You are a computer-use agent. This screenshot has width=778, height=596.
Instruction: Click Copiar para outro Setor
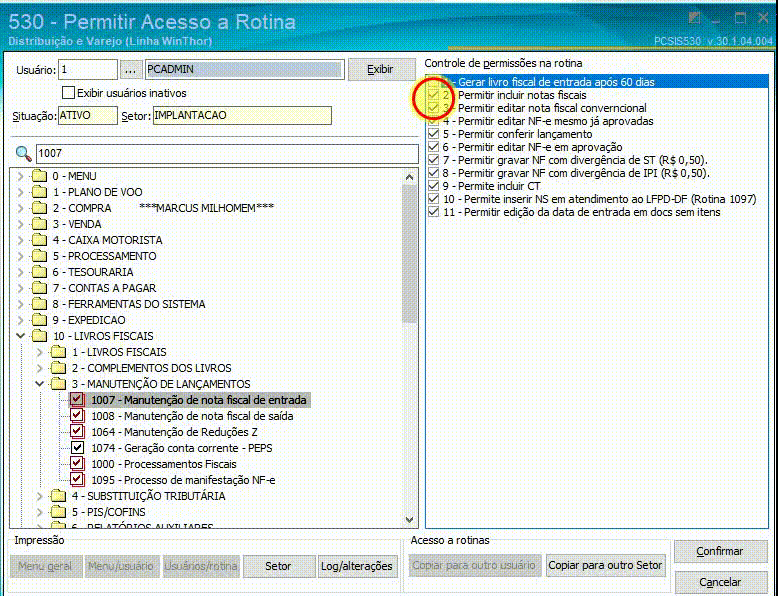(x=605, y=565)
